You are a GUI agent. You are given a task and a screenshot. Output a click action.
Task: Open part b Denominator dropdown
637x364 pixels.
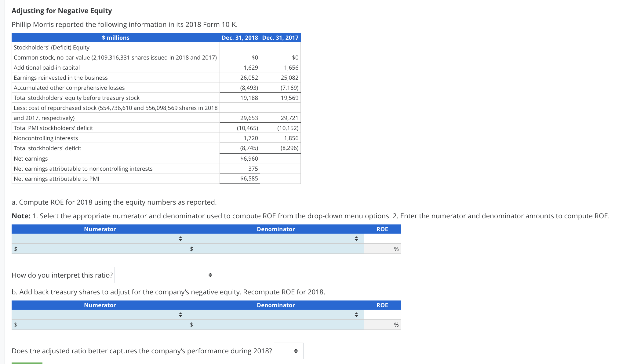click(275, 315)
